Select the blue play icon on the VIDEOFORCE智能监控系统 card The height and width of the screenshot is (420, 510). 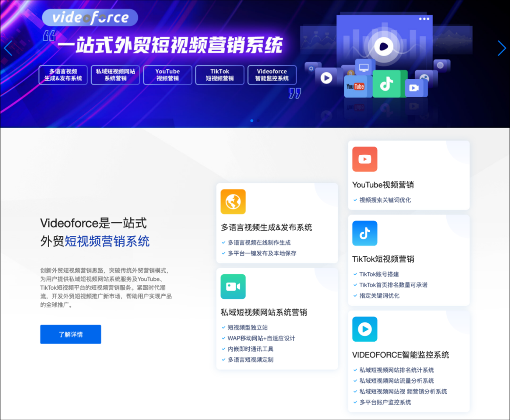(365, 329)
